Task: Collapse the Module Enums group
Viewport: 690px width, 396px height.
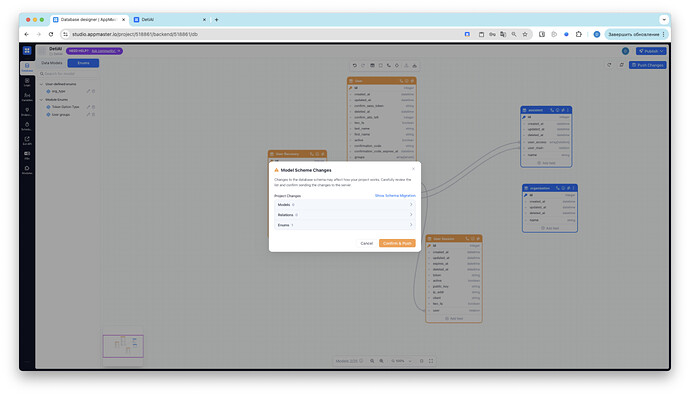Action: tap(42, 99)
